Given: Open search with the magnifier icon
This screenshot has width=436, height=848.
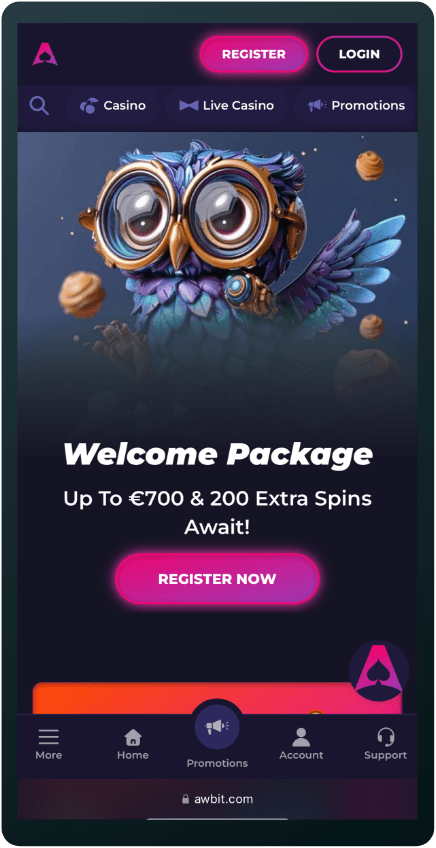Looking at the screenshot, I should point(39,105).
